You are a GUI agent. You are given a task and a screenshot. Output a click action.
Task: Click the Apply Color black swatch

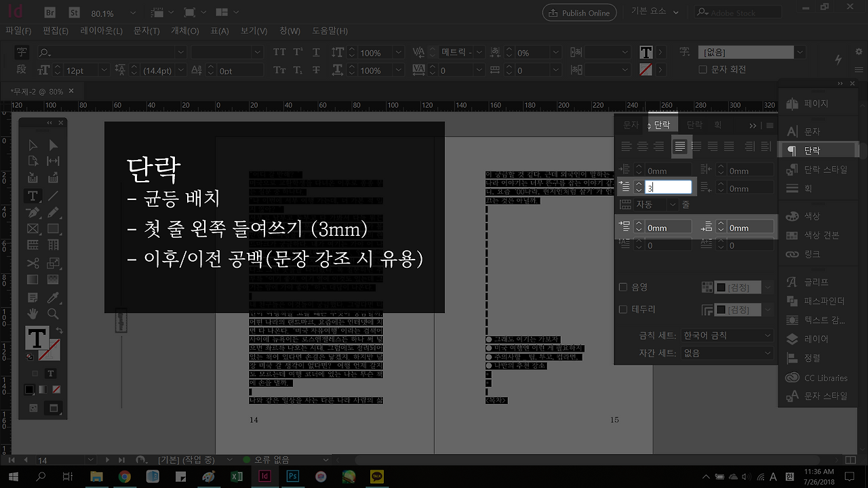click(x=29, y=390)
